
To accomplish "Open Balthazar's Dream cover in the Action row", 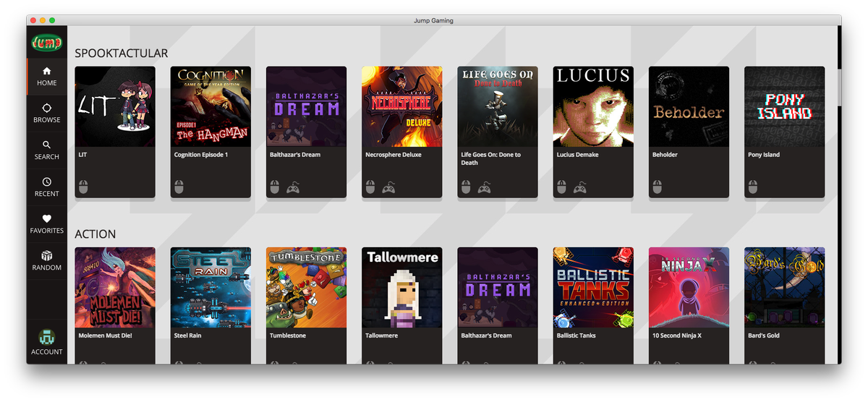I will coord(498,288).
